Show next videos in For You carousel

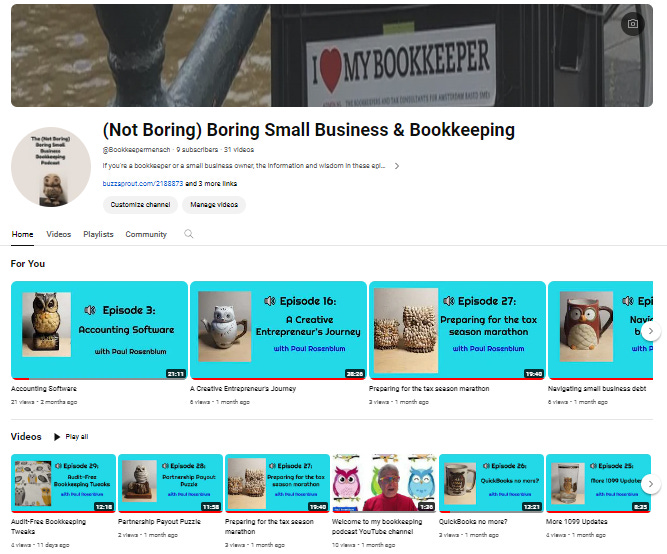tap(650, 331)
